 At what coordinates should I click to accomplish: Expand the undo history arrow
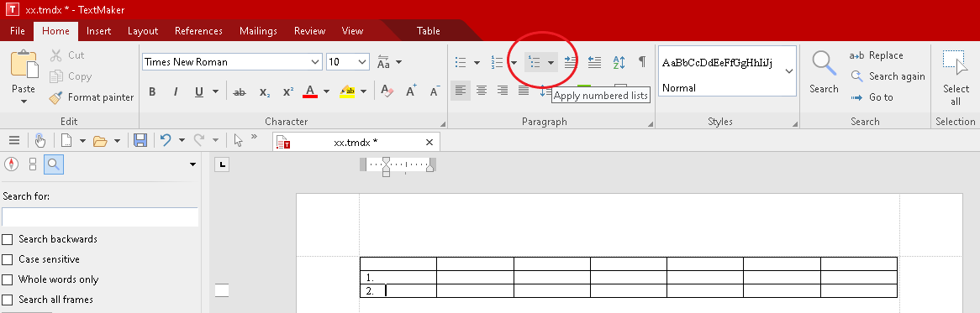[182, 140]
